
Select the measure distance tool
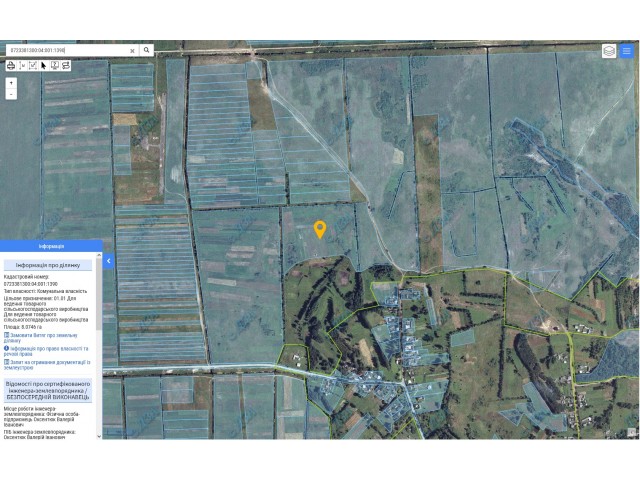tap(22, 65)
